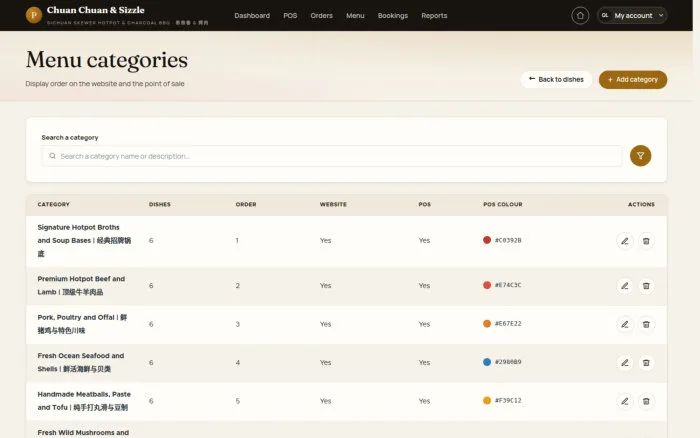Click the #E74C3C colour swatch

487,285
